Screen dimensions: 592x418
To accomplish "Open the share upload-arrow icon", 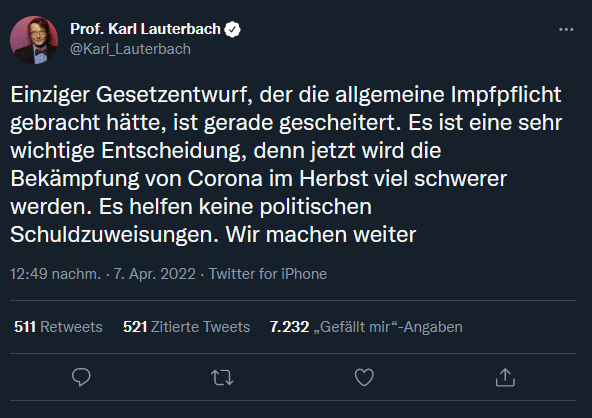I will [x=505, y=377].
